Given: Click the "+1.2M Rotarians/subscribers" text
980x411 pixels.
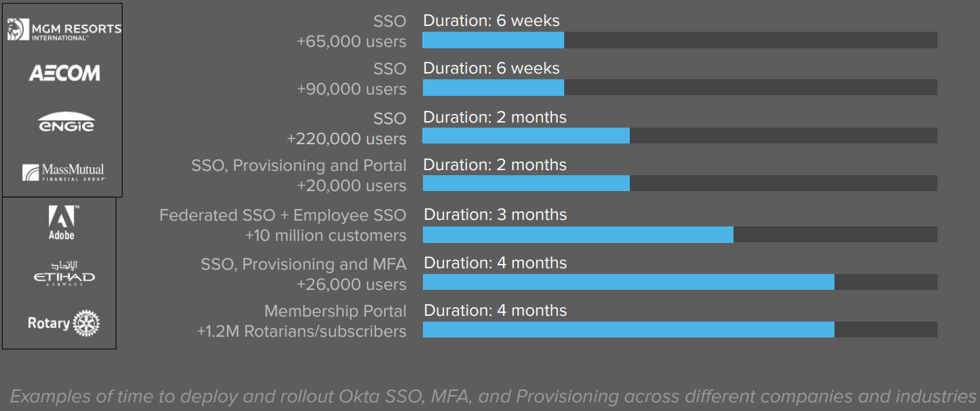Looking at the screenshot, I should (301, 332).
